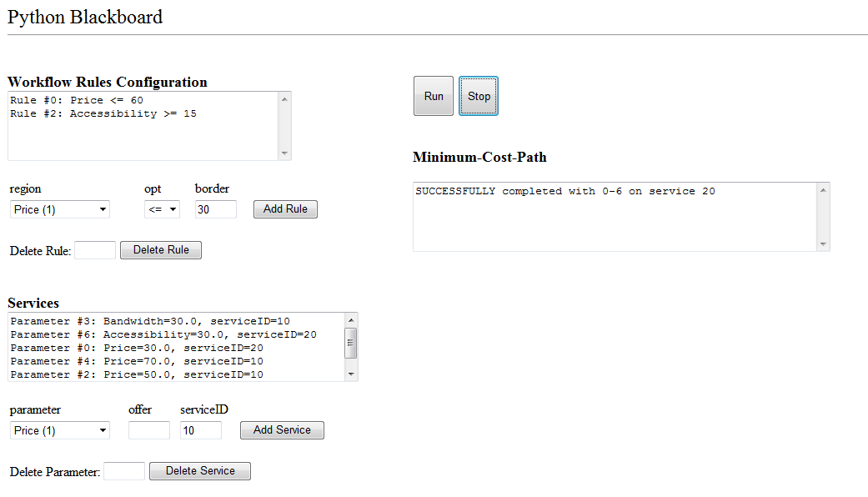868x497 pixels.
Task: Open the opt operator dropdown
Action: tap(163, 209)
